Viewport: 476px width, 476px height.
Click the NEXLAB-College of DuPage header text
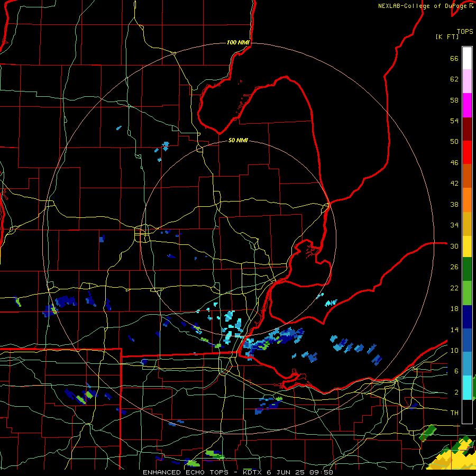[423, 6]
